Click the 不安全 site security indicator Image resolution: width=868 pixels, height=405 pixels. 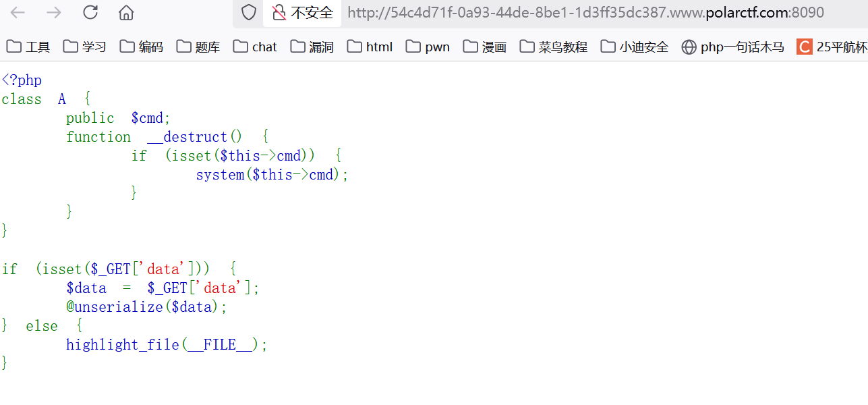coord(303,12)
